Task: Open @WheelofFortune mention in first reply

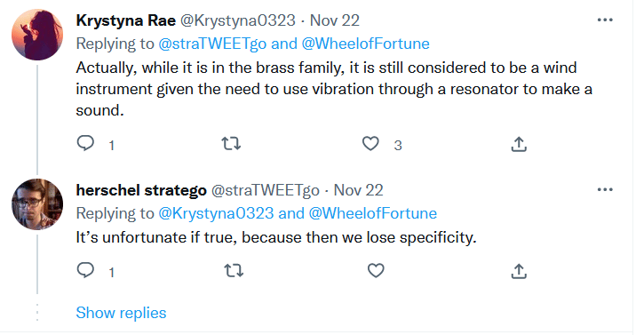Action: pyautogui.click(x=366, y=44)
